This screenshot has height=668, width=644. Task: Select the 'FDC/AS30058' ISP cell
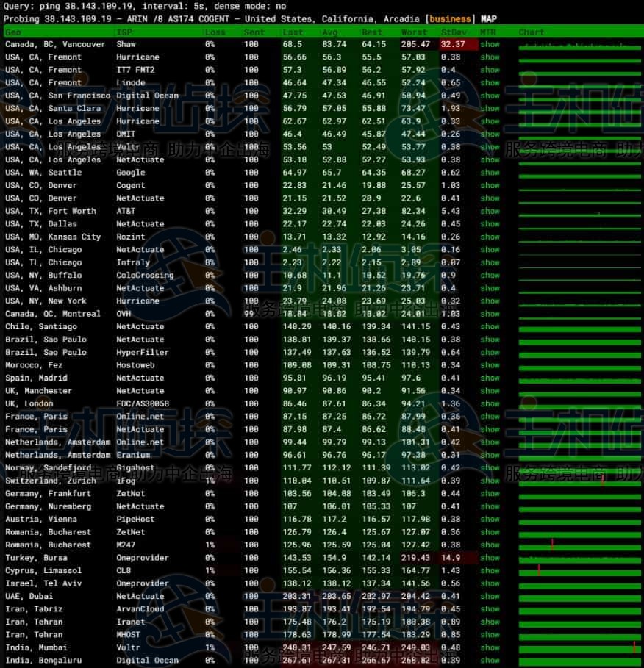click(143, 404)
